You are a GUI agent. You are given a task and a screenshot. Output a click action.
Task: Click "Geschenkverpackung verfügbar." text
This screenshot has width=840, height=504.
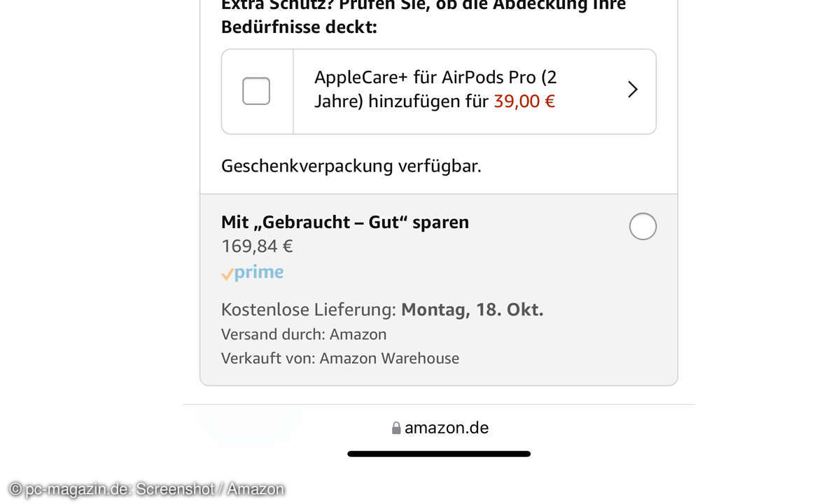click(x=351, y=166)
